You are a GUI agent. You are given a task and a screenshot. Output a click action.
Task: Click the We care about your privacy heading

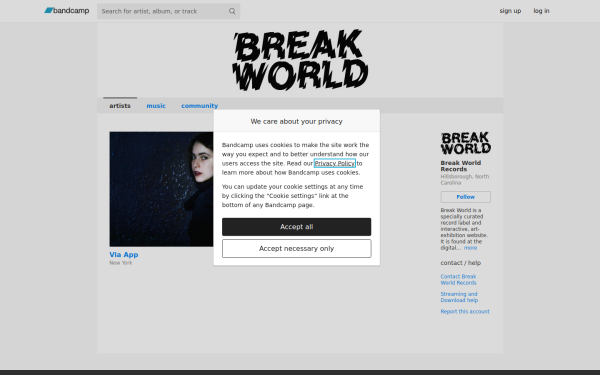click(296, 121)
